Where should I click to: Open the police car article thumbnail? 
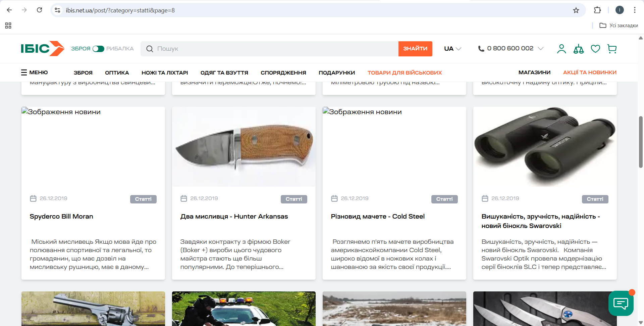[244, 309]
